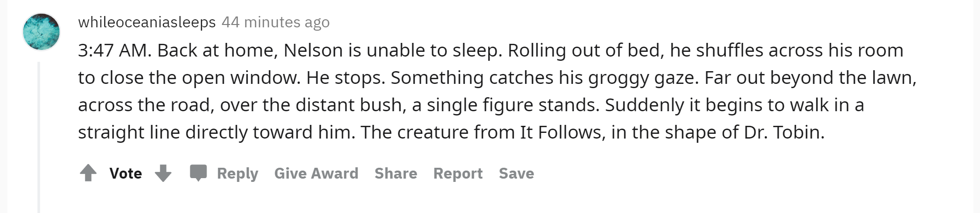Click the speech bubble reply icon

tap(198, 173)
